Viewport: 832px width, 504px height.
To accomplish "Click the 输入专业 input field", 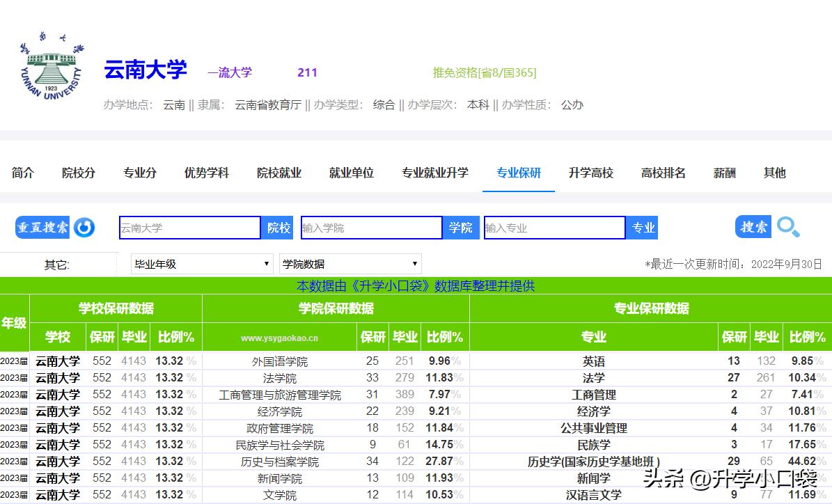I will (x=554, y=228).
